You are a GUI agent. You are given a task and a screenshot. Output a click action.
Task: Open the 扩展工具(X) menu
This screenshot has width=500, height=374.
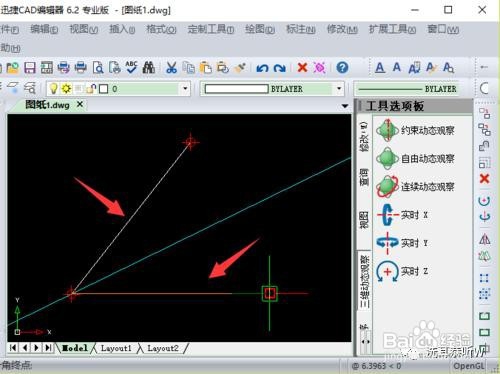click(x=392, y=30)
